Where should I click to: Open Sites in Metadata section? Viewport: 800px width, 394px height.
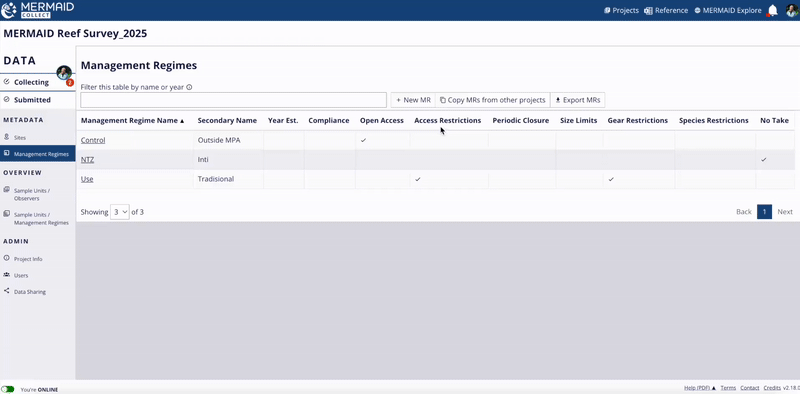click(x=20, y=138)
